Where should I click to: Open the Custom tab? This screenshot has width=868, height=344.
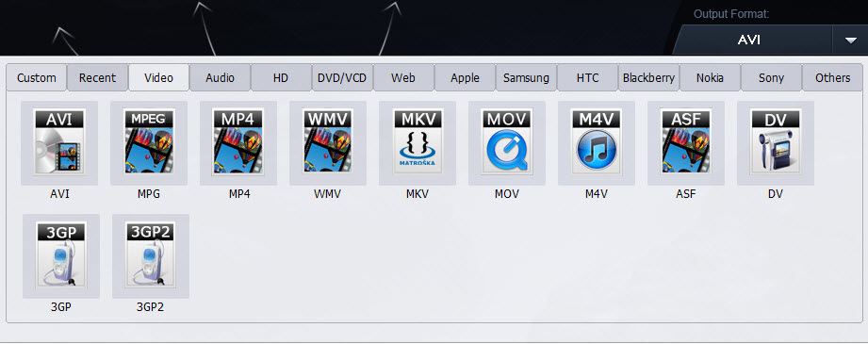[37, 77]
